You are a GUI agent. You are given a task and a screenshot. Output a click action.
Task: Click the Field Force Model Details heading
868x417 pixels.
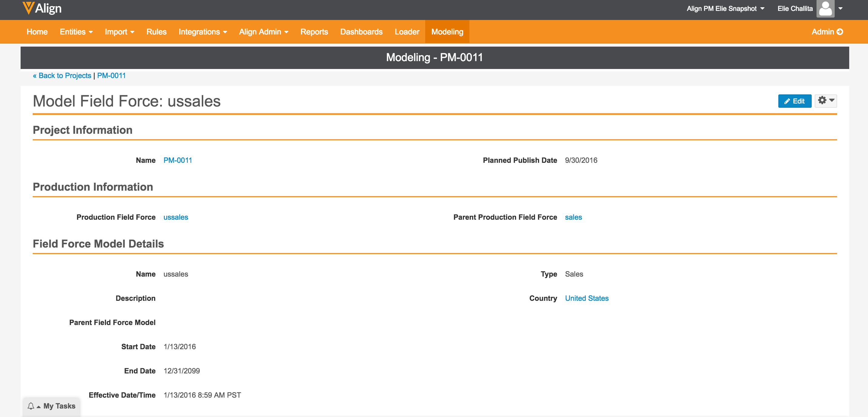(x=98, y=244)
